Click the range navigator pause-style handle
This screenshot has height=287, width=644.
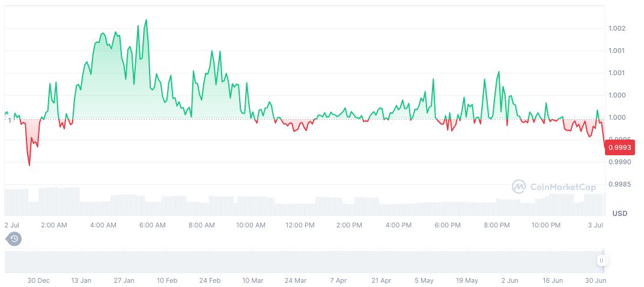coord(601,261)
